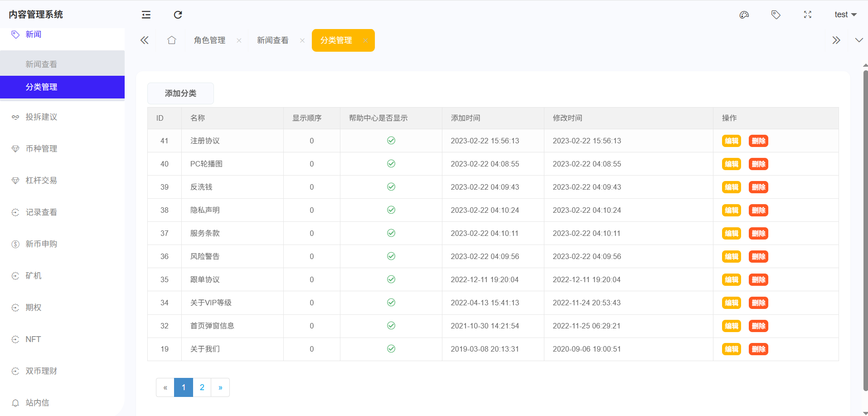This screenshot has height=416, width=868.
Task: Click the 添加分类 button
Action: coord(180,93)
